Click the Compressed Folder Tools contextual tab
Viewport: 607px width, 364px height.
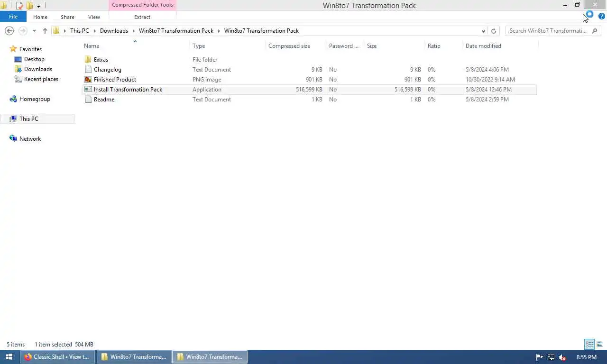coord(142,5)
